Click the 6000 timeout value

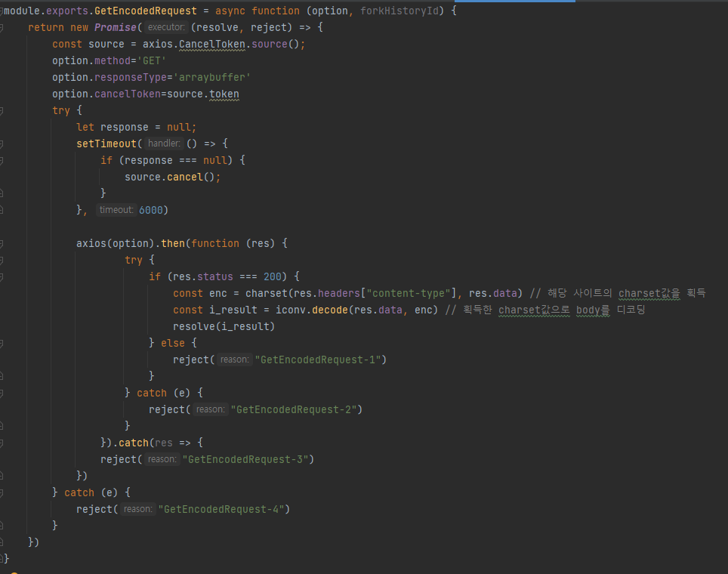151,211
